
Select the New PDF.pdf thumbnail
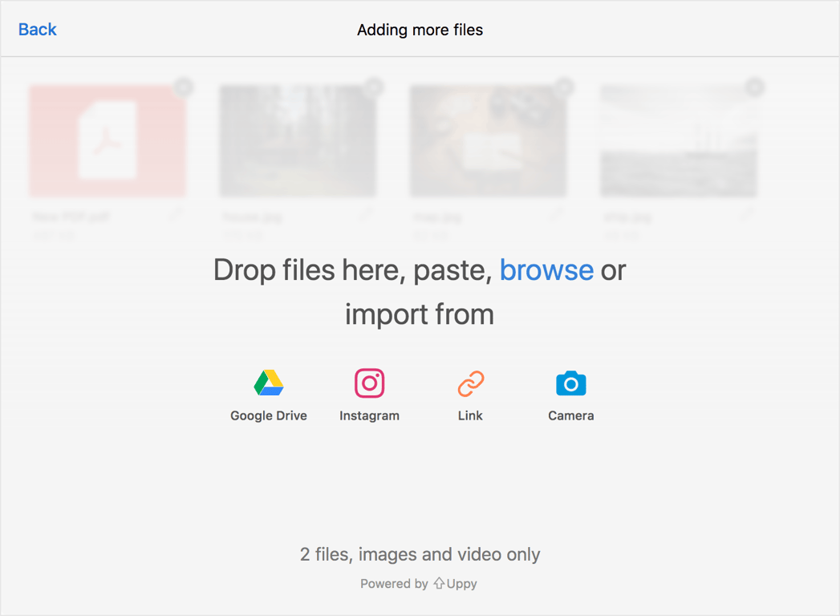point(108,140)
